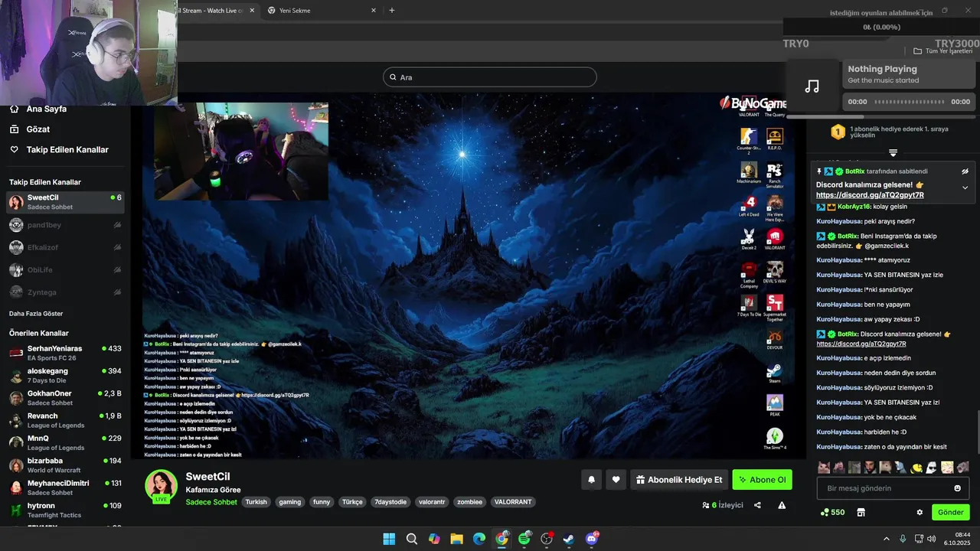Open Discord from taskbar

point(592,539)
